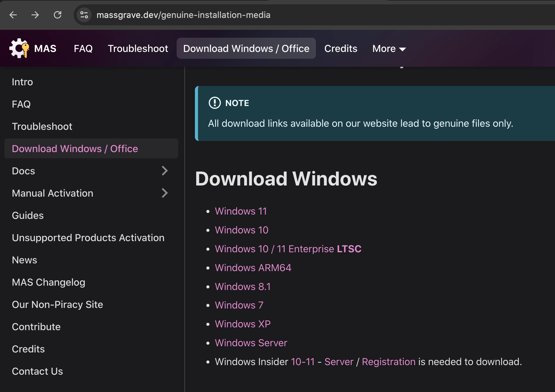555x392 pixels.
Task: Click the browser back arrow
Action: pyautogui.click(x=13, y=15)
